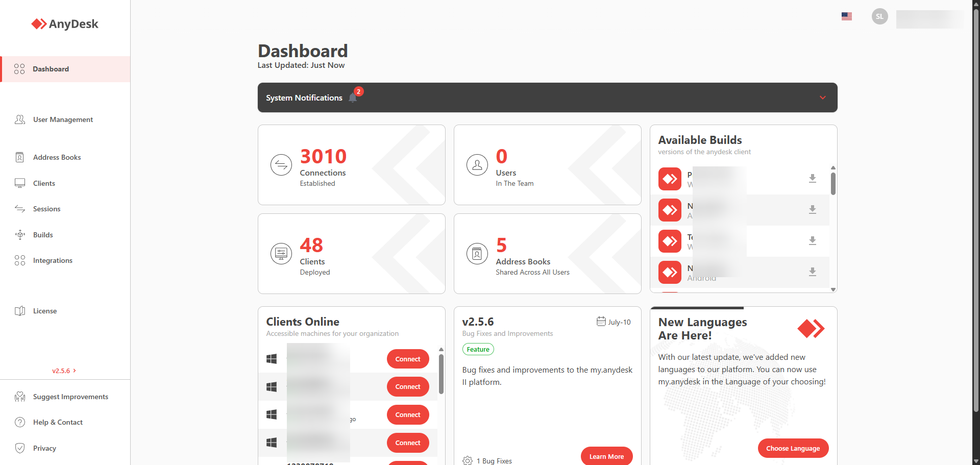Click the 48 Clients count
This screenshot has height=465, width=980.
point(311,245)
